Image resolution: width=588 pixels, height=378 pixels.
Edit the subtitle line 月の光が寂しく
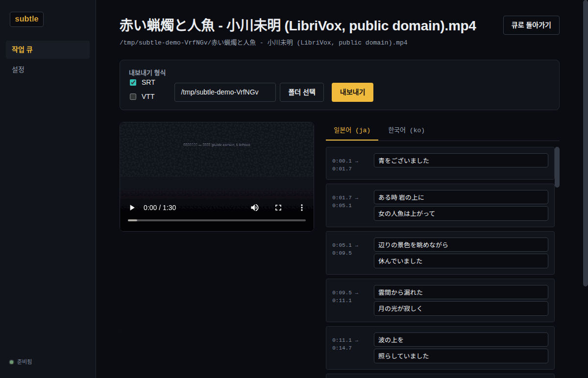[461, 308]
